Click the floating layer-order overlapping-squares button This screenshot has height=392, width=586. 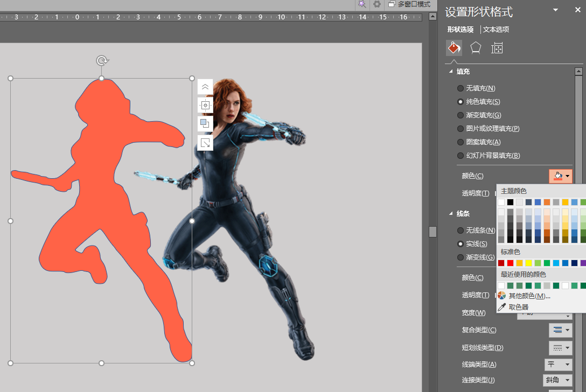pos(205,123)
